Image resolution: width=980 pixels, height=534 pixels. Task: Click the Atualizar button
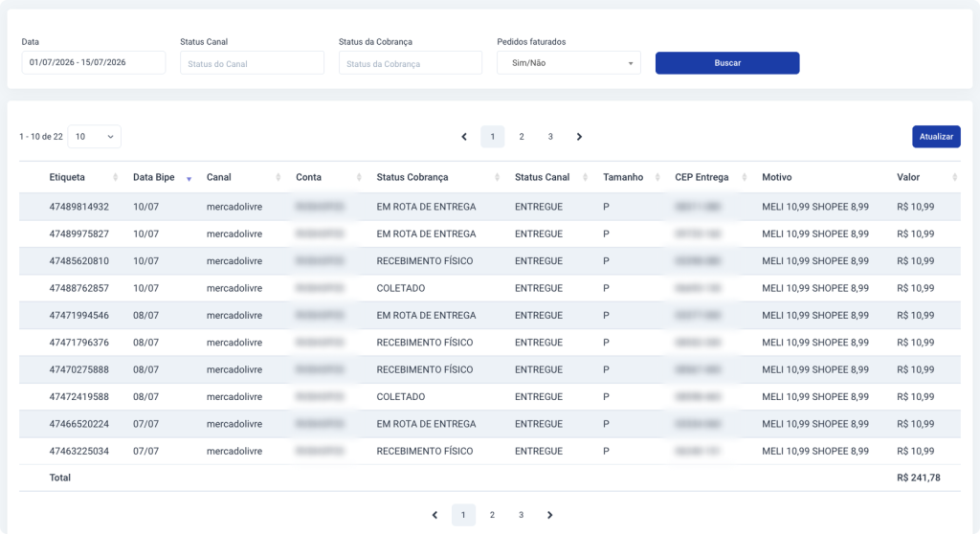click(936, 136)
